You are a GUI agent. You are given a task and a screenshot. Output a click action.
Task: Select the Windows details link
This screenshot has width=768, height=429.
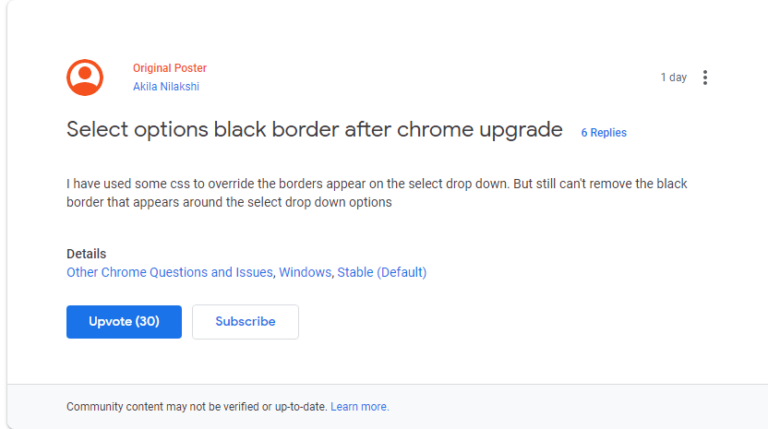click(x=304, y=272)
